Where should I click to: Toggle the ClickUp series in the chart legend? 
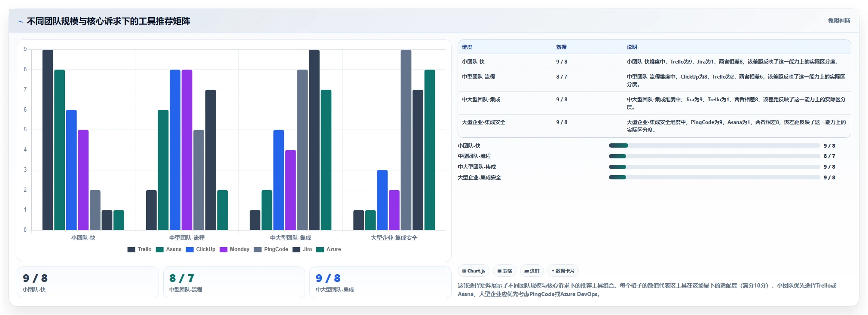[201, 249]
